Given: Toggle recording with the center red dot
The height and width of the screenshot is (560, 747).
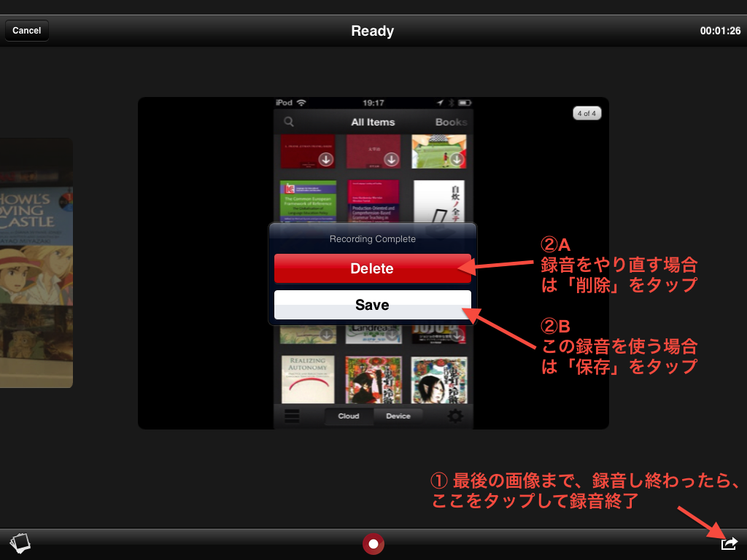Looking at the screenshot, I should (x=373, y=543).
